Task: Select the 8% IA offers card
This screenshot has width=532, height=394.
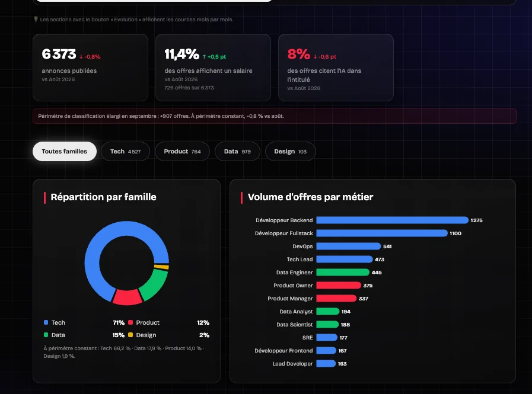Action: coord(336,68)
